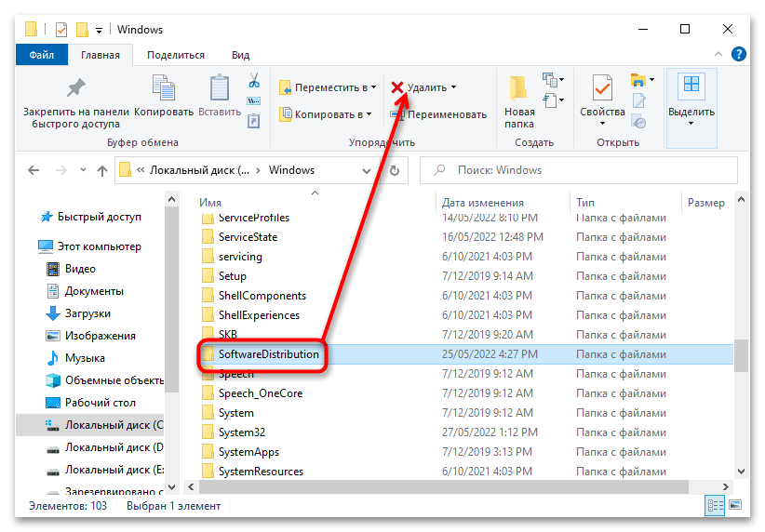Create a new folder with Новая папка
The image size is (765, 532).
click(519, 101)
